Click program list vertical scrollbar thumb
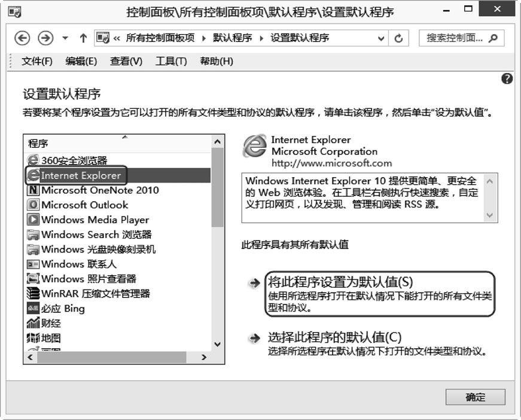 tap(217, 187)
